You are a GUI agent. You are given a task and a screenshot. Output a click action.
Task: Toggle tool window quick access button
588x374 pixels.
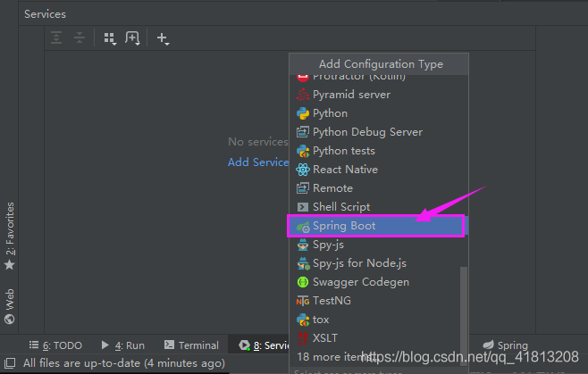(x=9, y=362)
